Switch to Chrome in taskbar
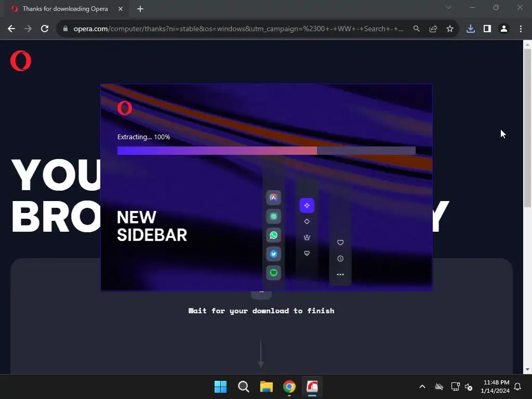Image resolution: width=532 pixels, height=399 pixels. tap(289, 387)
